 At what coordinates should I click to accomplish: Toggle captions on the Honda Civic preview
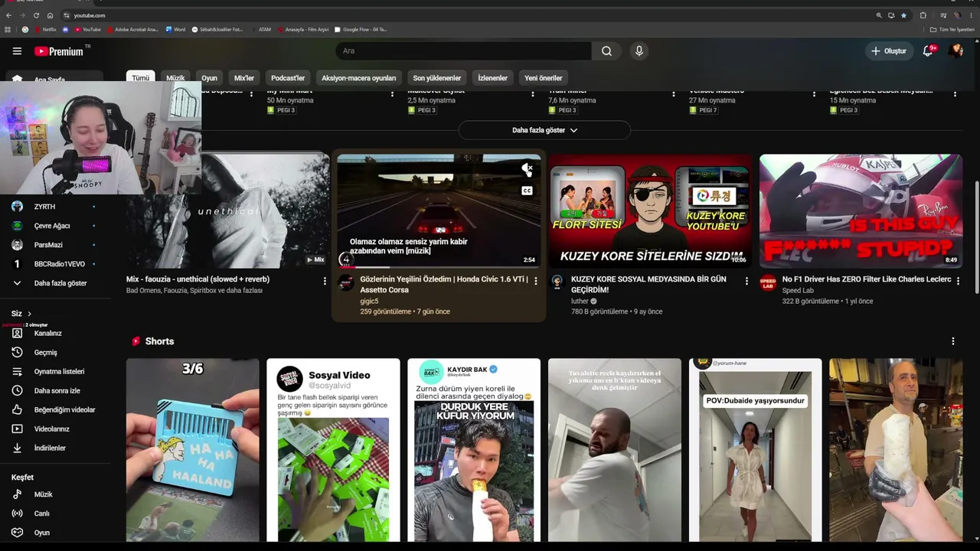(527, 191)
